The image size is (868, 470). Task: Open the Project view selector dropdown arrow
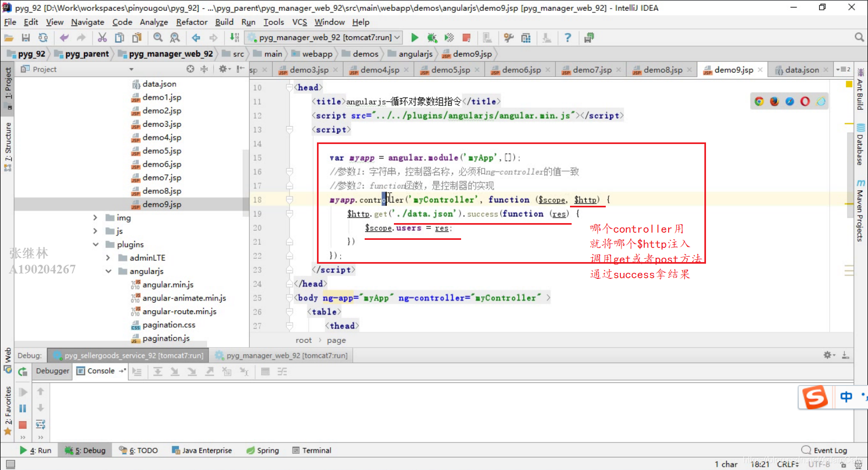click(131, 69)
